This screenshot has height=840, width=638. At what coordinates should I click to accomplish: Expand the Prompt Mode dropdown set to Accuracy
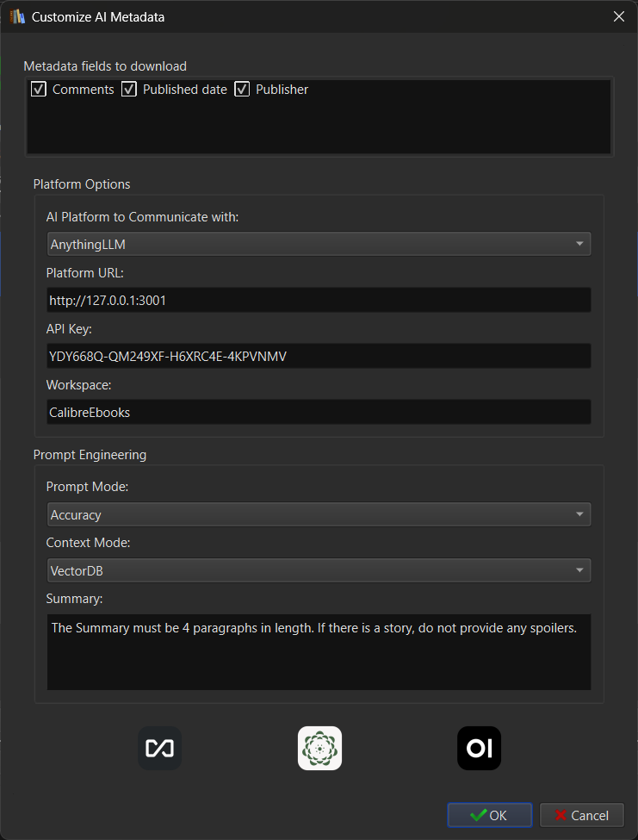click(319, 514)
